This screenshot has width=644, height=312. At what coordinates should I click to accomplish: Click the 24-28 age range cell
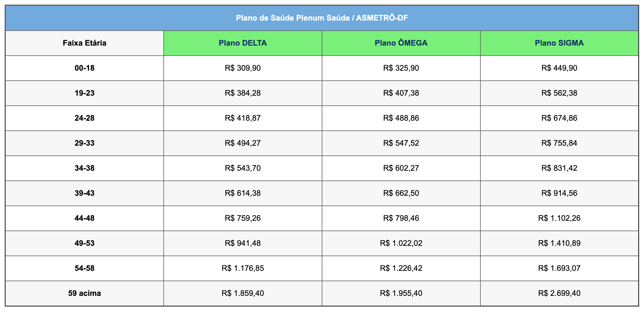[x=84, y=118]
